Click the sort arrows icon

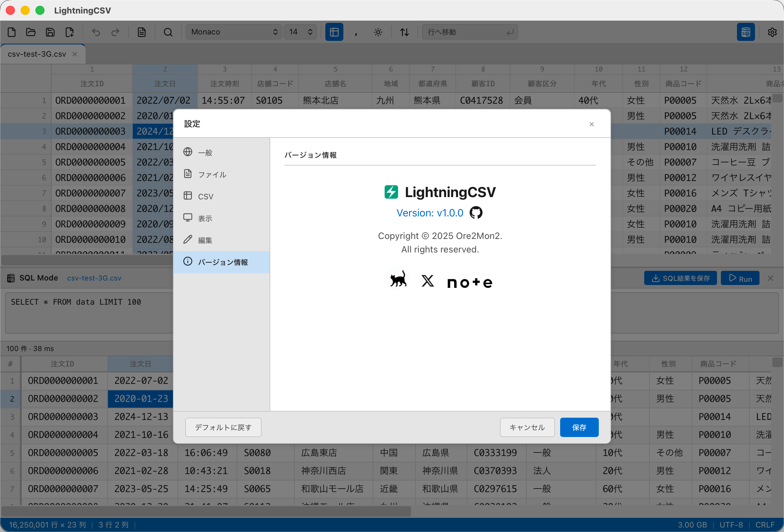click(405, 32)
